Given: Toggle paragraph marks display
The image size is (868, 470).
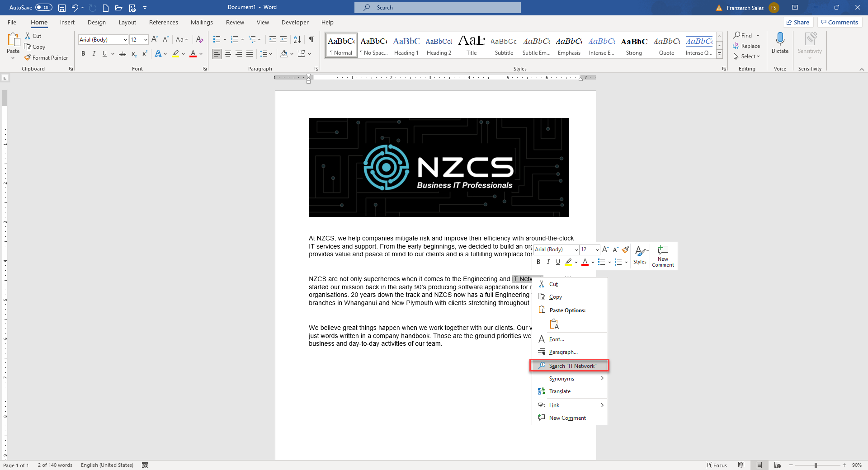Looking at the screenshot, I should point(311,39).
